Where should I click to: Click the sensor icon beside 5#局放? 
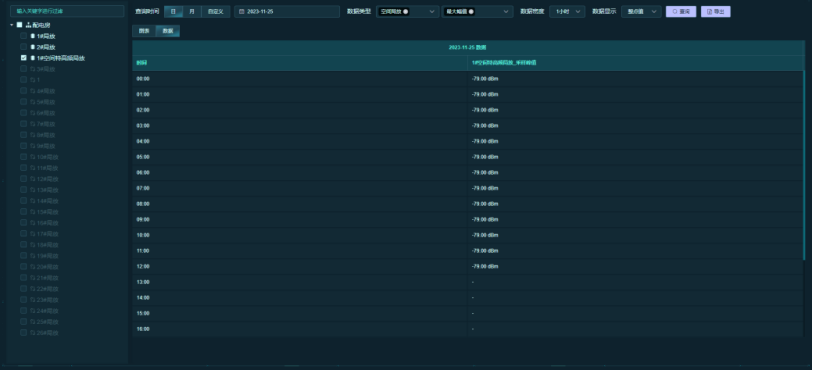33,102
